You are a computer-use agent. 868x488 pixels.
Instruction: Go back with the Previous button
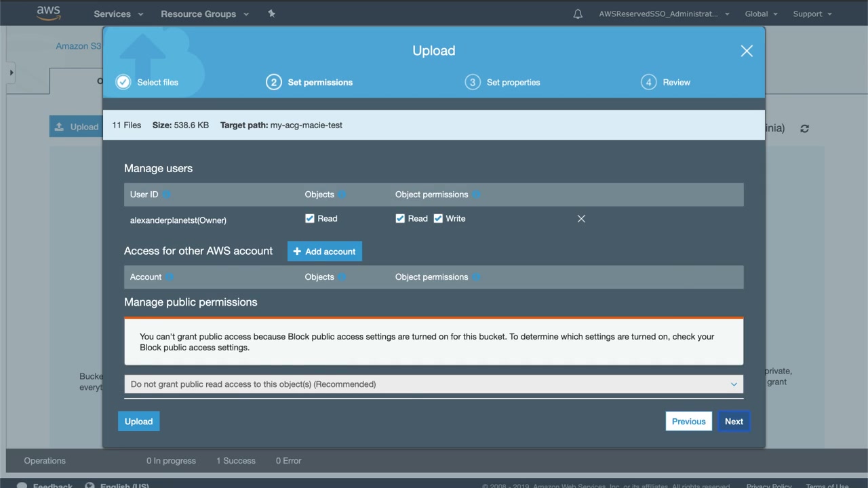[689, 421]
